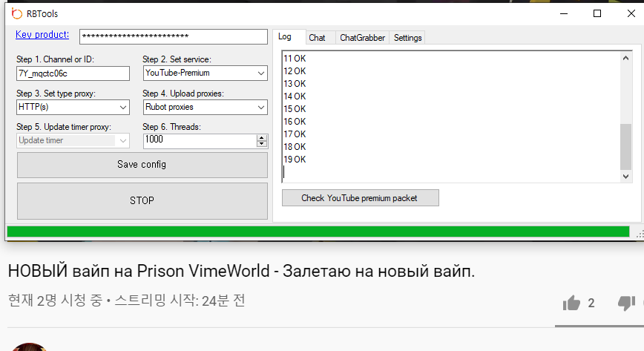The width and height of the screenshot is (644, 351).
Task: Click the STOP button
Action: click(142, 200)
